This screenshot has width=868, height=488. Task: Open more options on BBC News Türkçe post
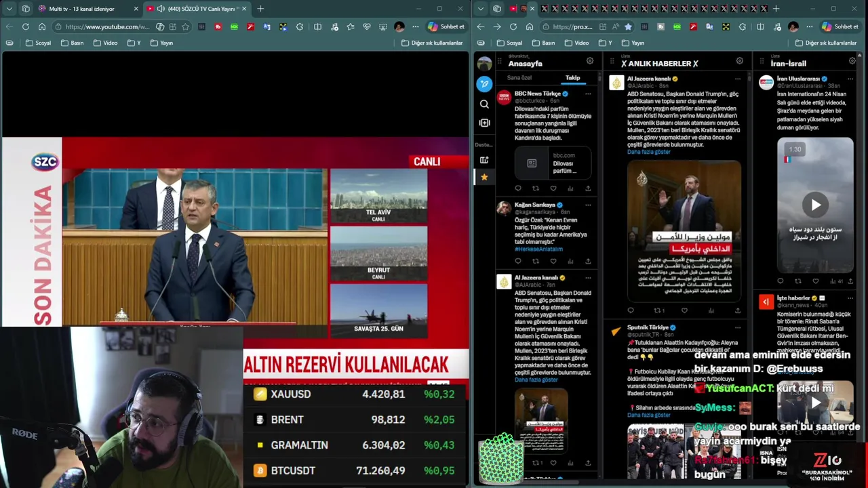tap(588, 94)
